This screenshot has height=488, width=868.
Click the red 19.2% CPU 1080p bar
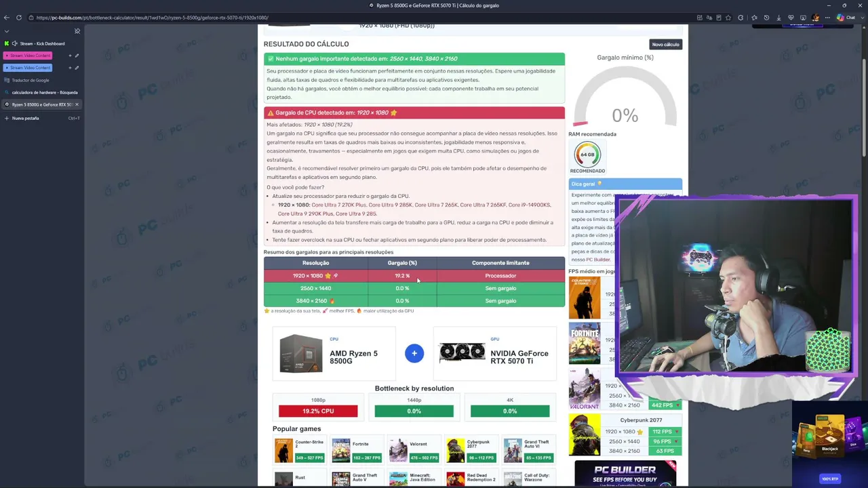[318, 411]
